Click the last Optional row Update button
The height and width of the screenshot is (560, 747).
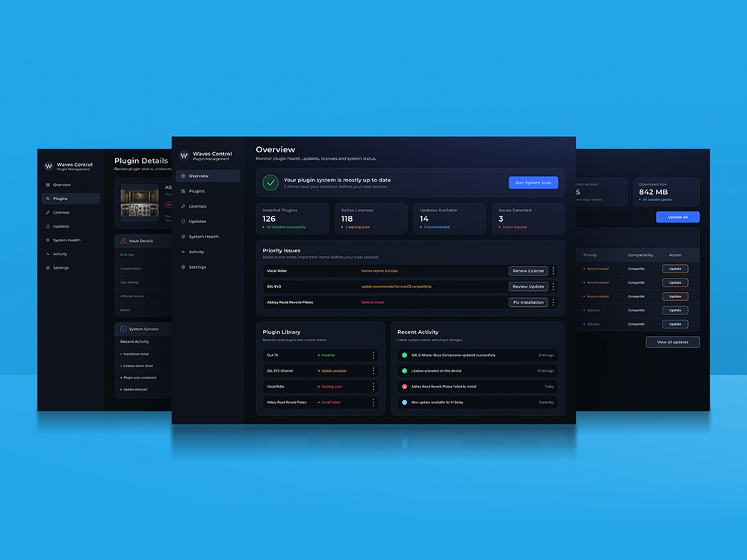tap(675, 324)
